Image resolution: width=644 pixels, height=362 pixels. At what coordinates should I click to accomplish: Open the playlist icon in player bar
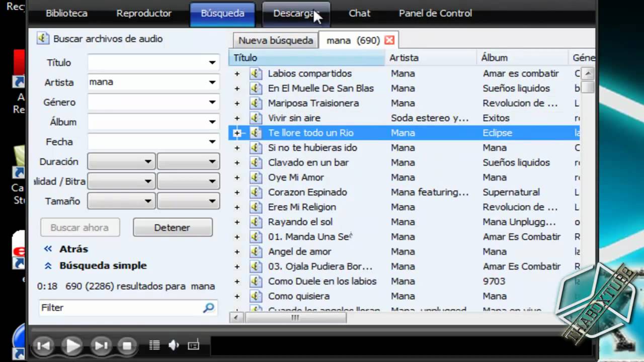click(154, 345)
